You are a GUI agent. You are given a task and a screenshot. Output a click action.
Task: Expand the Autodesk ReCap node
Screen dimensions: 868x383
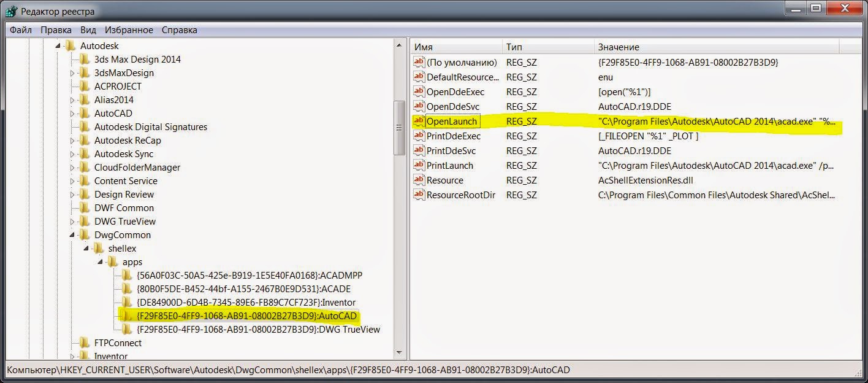pos(72,141)
